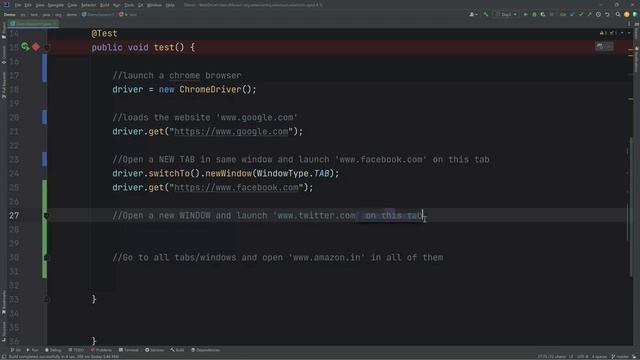Open the Build menu
The image size is (640, 360).
click(105, 5)
